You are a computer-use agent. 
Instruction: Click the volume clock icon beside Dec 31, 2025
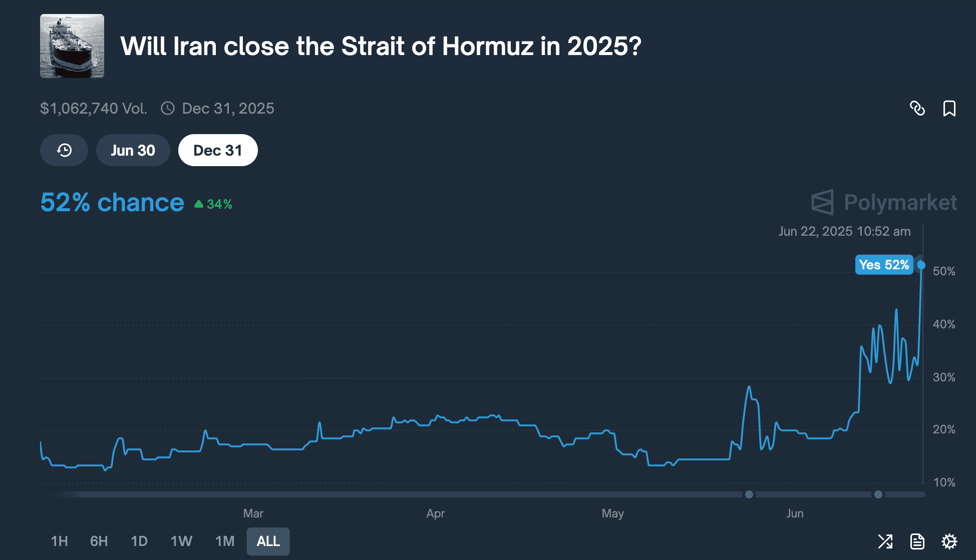click(x=167, y=108)
